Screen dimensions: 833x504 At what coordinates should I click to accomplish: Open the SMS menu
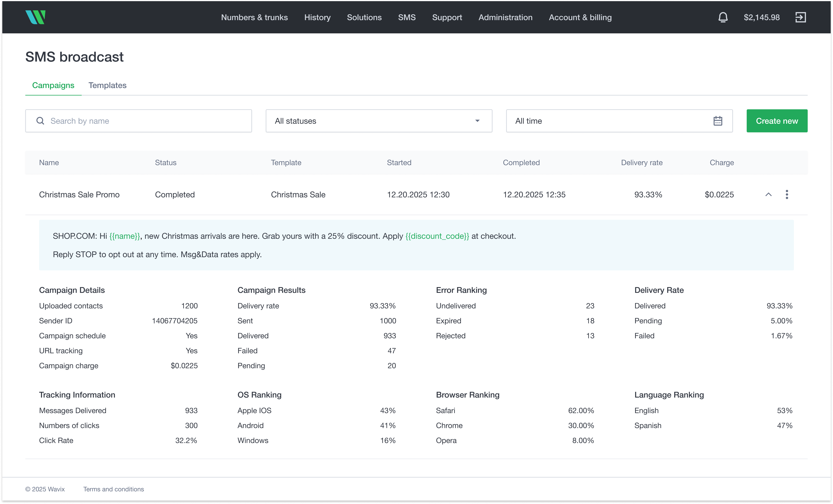click(407, 17)
